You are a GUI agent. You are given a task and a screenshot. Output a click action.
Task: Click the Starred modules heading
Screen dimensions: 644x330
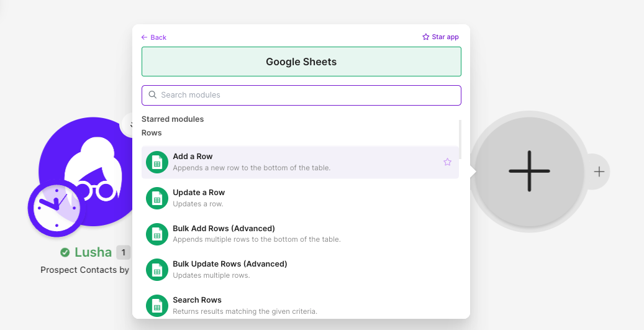[x=173, y=119]
